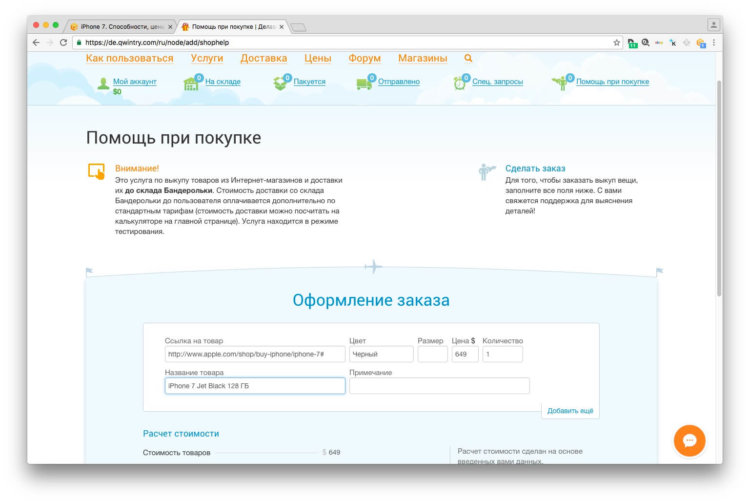Viewport: 750px width, 503px height.
Task: Open the Услуги menu item
Action: click(207, 58)
